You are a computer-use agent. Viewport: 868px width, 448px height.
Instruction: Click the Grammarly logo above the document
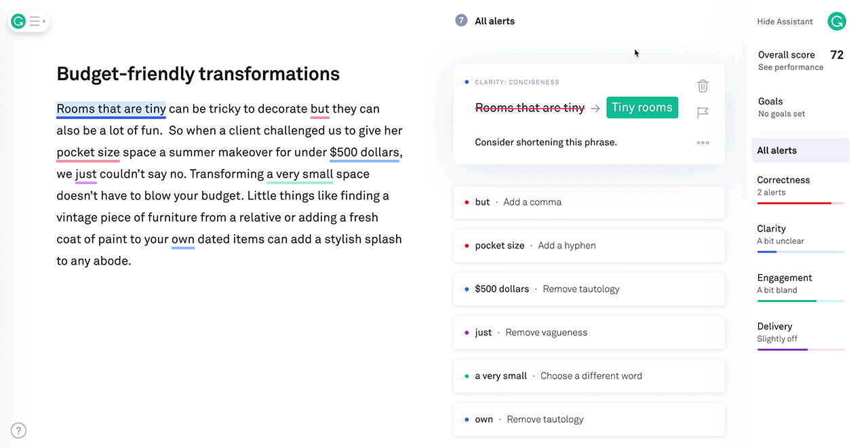click(x=17, y=21)
